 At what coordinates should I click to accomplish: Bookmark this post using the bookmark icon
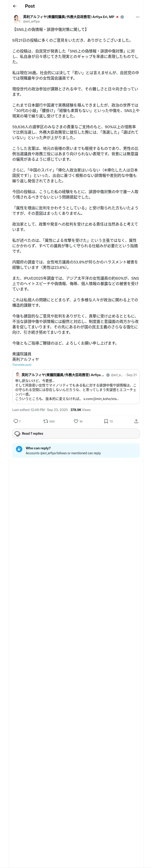(106, 421)
